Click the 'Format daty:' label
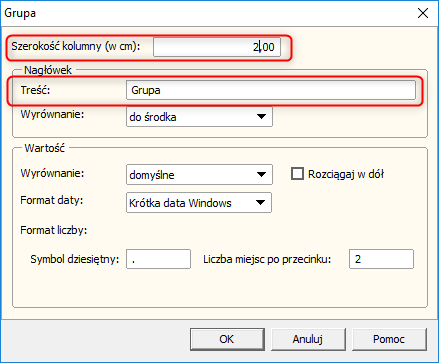Viewport: 439px width, 363px height. [x=52, y=200]
